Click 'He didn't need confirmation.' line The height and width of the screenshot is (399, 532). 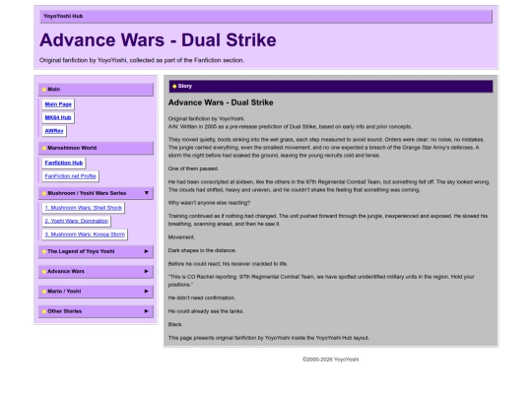tap(202, 298)
